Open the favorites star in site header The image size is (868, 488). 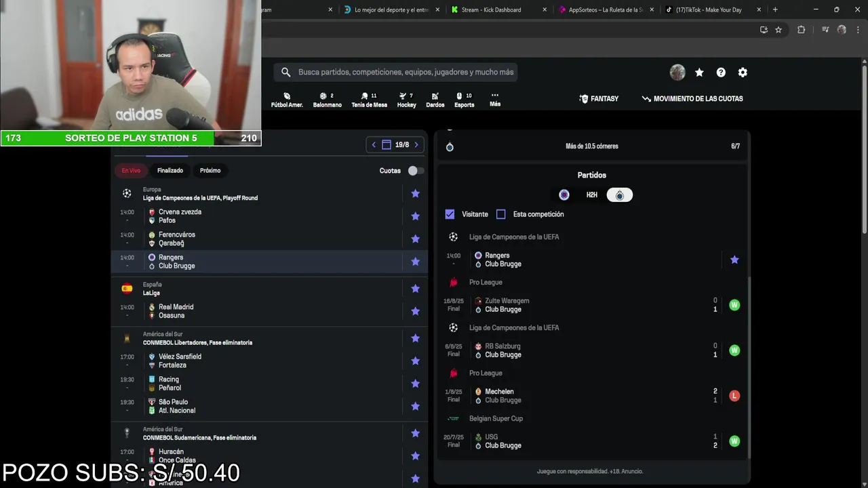pos(699,73)
